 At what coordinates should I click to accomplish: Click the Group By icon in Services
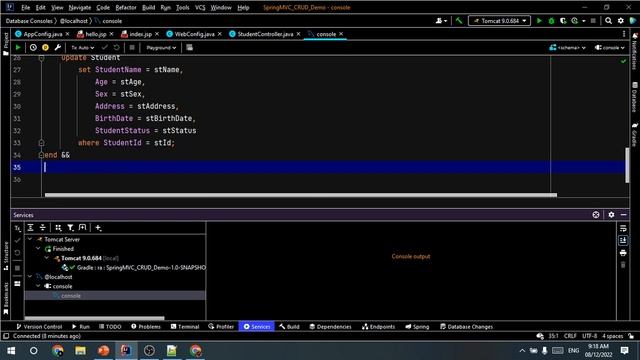coord(58,228)
